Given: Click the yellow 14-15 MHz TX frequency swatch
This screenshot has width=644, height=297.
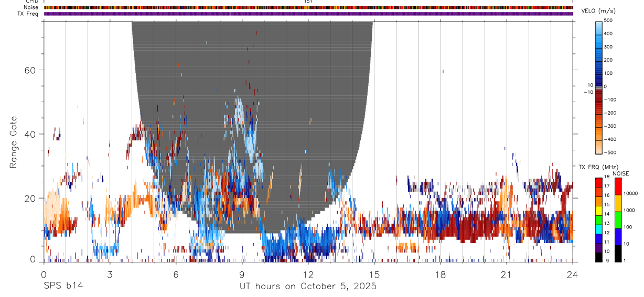Looking at the screenshot, I should pos(598,210).
